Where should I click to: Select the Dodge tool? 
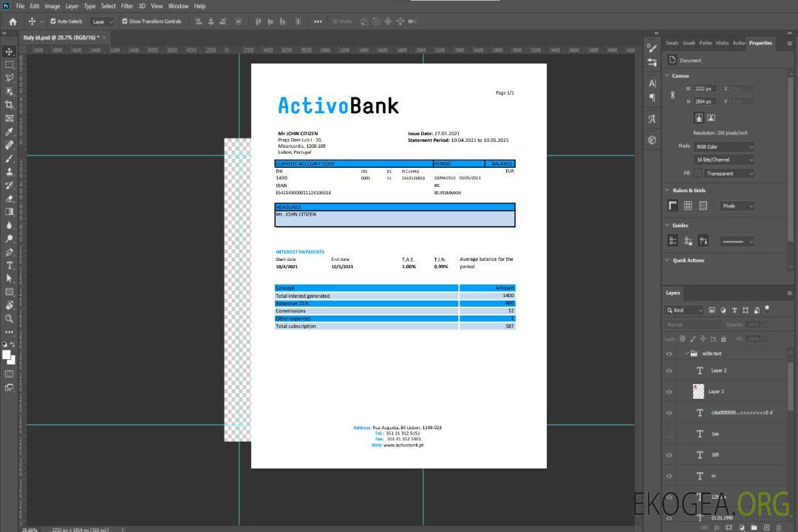(x=9, y=238)
